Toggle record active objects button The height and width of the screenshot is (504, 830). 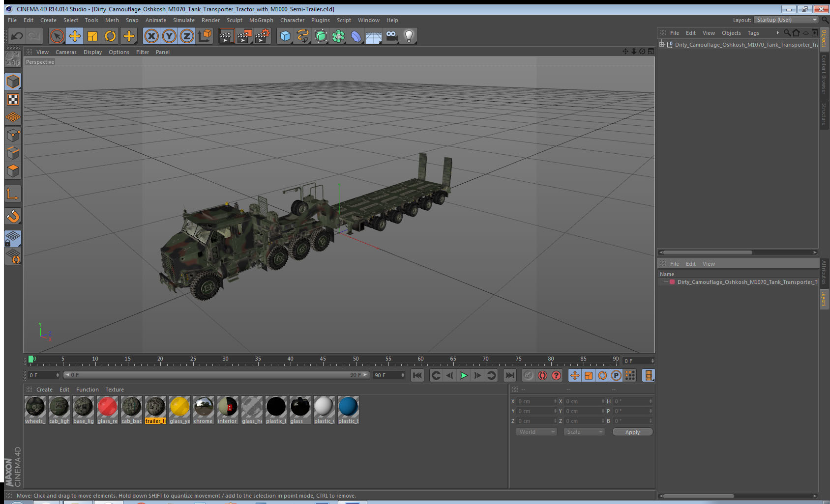click(x=529, y=375)
